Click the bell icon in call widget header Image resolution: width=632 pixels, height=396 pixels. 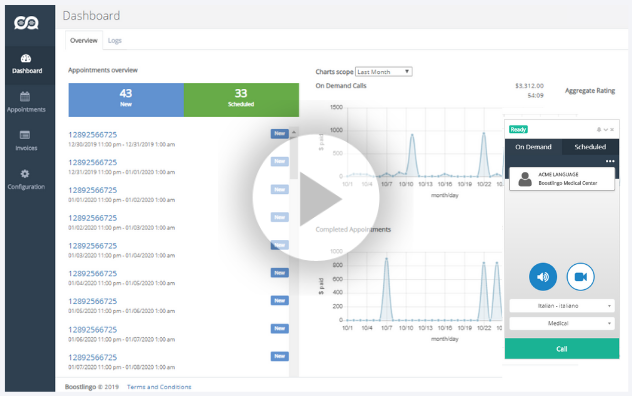(x=599, y=129)
